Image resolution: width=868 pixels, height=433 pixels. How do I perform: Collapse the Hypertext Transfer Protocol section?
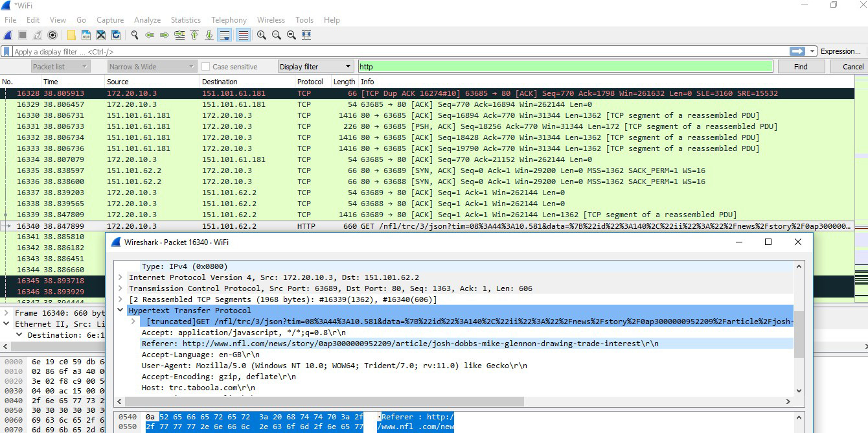(x=121, y=310)
